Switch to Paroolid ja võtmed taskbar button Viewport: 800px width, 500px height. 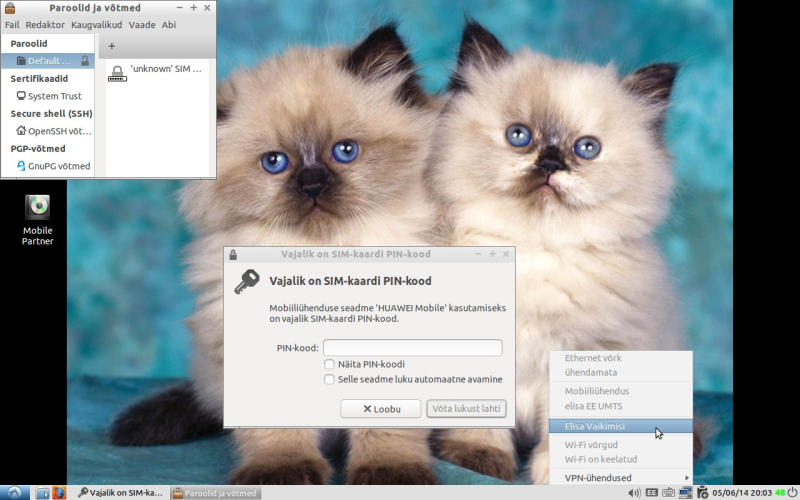tap(215, 493)
